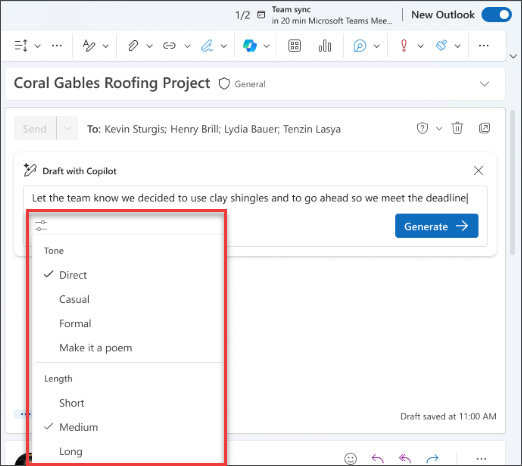This screenshot has width=522, height=466.
Task: Click the encryption shield question icon
Action: click(422, 128)
